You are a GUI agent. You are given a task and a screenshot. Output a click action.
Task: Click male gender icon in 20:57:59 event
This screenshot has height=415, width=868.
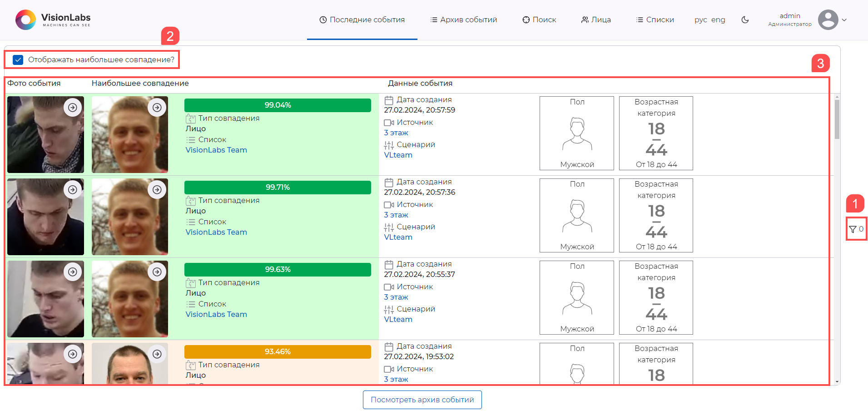[x=577, y=133]
